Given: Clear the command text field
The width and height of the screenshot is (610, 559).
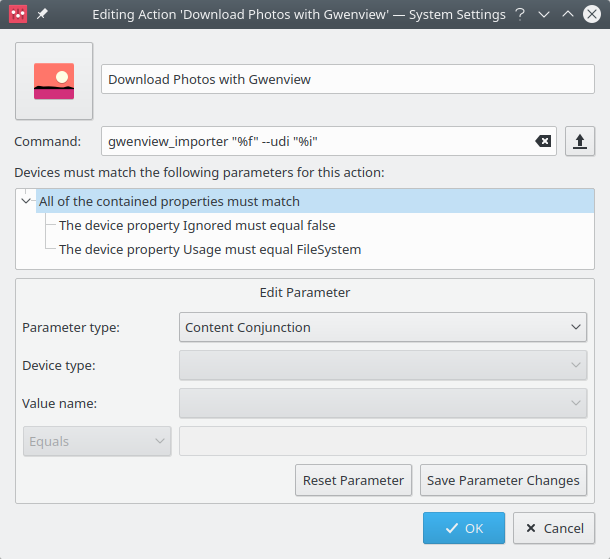Looking at the screenshot, I should tap(543, 141).
